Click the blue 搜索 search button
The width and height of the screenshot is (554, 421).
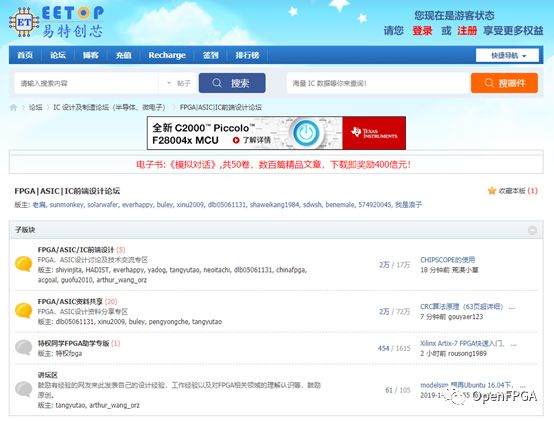[x=232, y=83]
